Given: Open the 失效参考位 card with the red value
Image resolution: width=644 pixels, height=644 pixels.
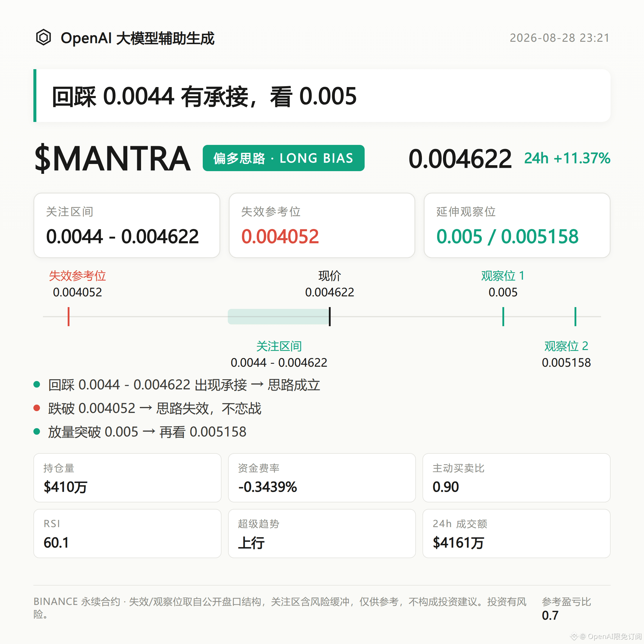Looking at the screenshot, I should (322, 225).
